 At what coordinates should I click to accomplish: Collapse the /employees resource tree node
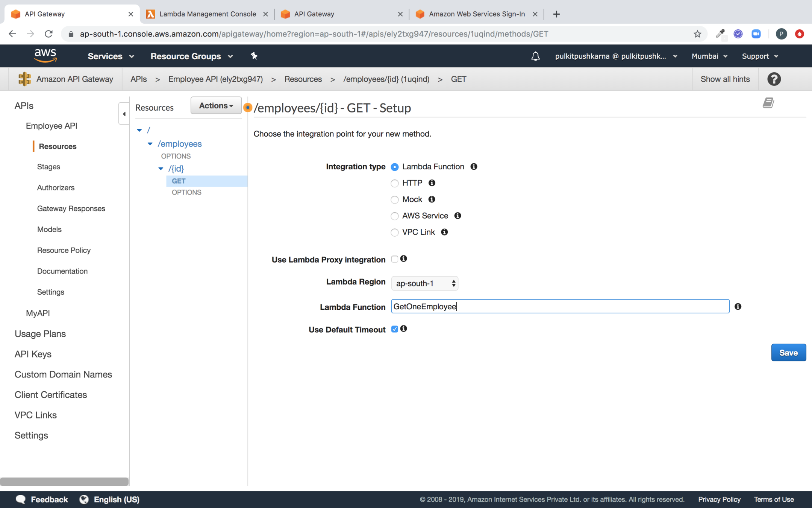(150, 144)
